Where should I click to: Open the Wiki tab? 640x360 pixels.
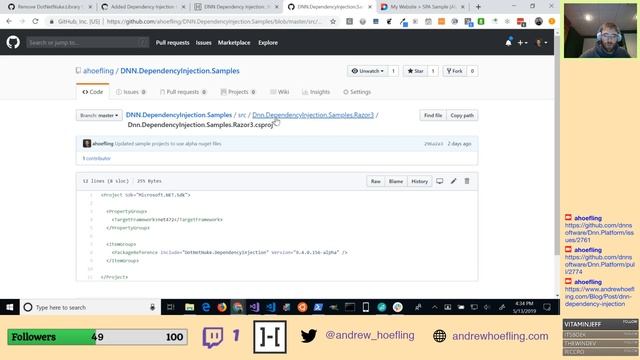point(280,92)
